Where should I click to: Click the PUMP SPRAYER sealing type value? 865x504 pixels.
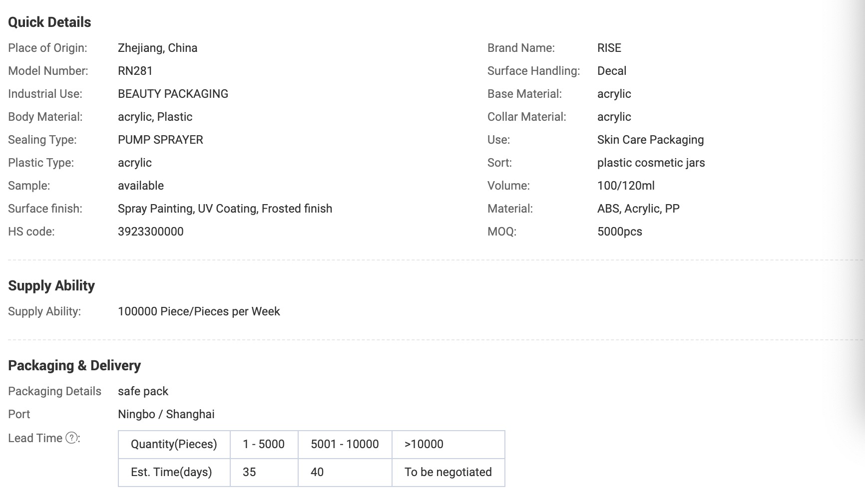160,140
